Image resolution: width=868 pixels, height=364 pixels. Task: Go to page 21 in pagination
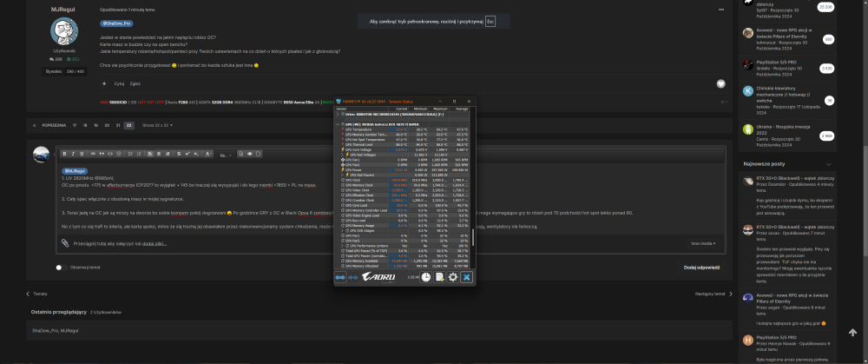coord(118,126)
